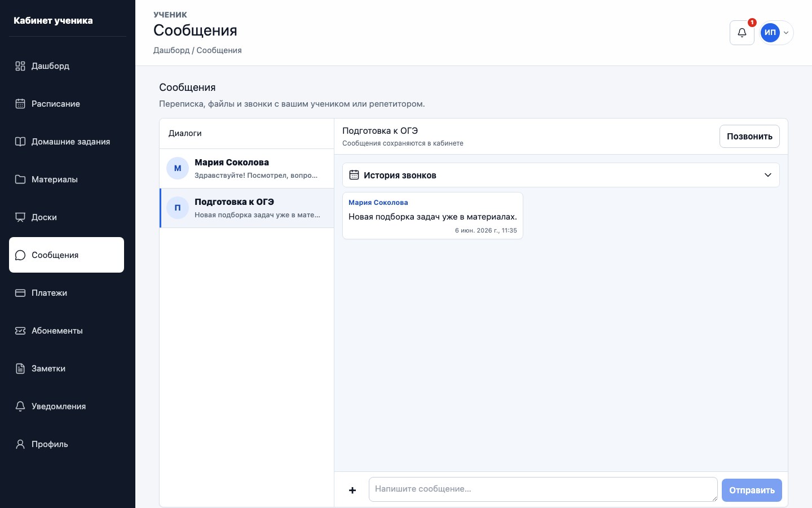Click the Уведомления bell icon in sidebar
This screenshot has width=812, height=508.
tap(20, 406)
